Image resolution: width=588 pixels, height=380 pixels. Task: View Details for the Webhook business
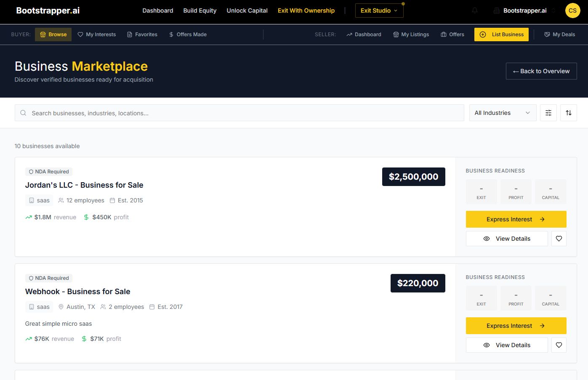pos(507,345)
